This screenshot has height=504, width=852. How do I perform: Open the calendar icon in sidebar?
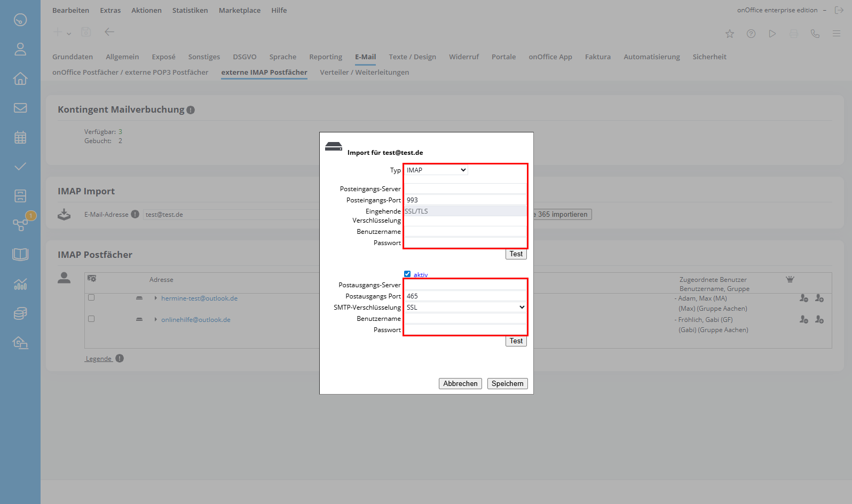(x=20, y=137)
